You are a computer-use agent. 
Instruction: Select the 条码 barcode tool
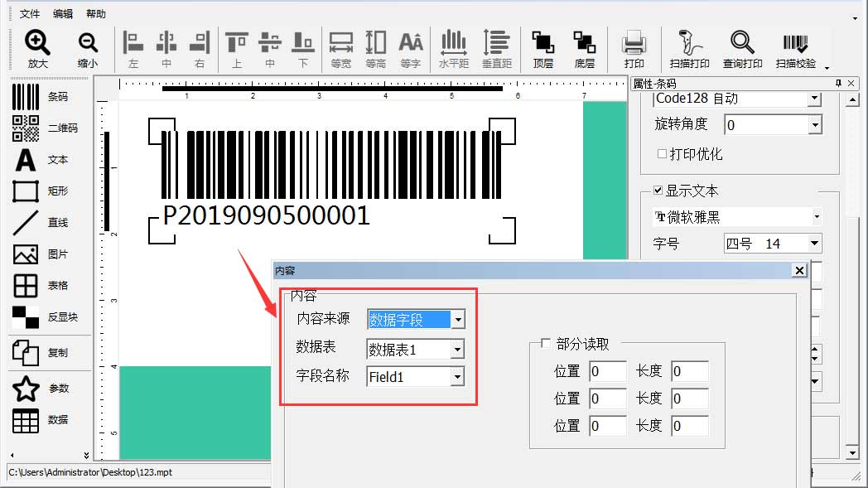pyautogui.click(x=26, y=96)
